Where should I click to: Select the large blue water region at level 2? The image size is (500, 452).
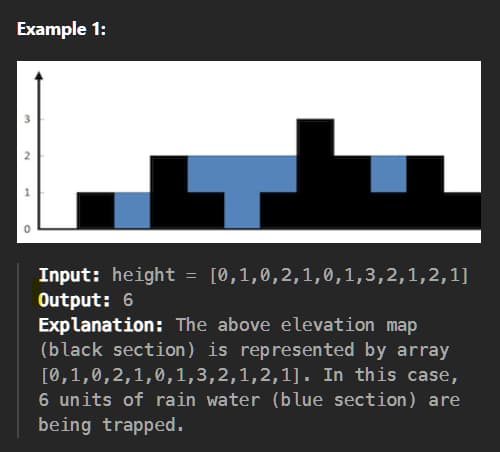(x=242, y=174)
